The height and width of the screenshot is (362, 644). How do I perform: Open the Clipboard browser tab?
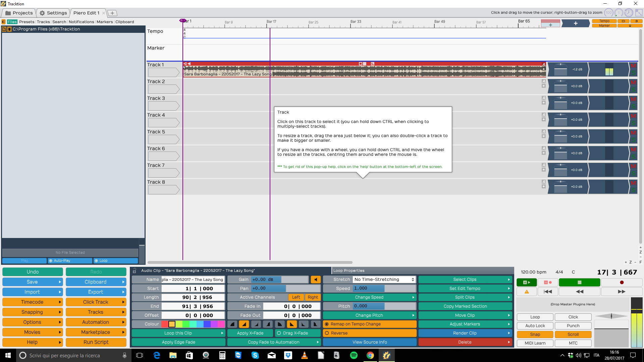tap(125, 22)
